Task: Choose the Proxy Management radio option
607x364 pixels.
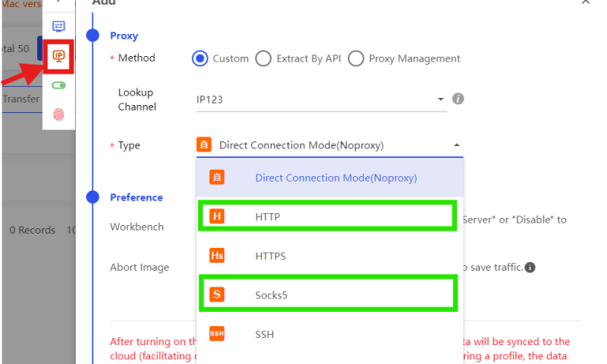Action: pos(356,58)
